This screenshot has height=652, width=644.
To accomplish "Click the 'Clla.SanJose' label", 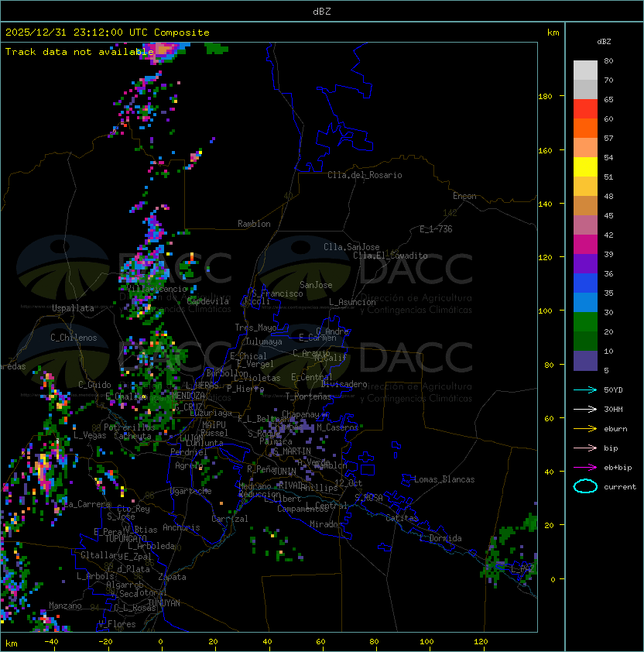I will (x=351, y=247).
